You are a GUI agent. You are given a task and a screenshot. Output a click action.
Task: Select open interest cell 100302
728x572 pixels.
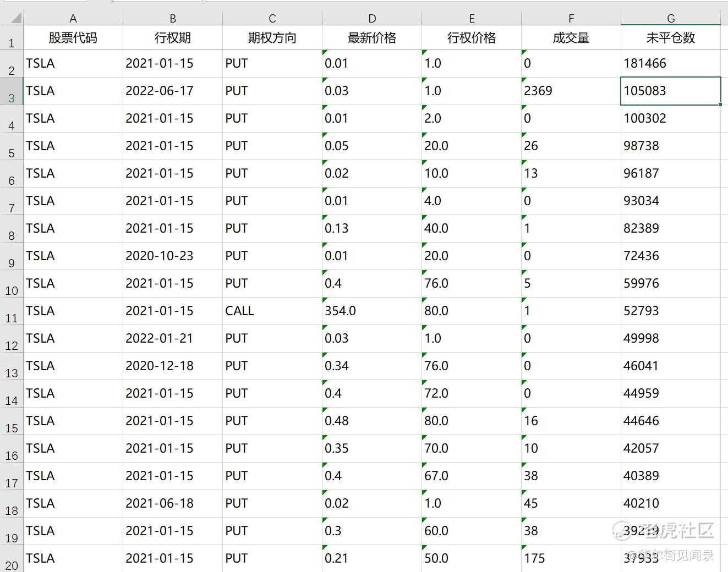tap(670, 118)
